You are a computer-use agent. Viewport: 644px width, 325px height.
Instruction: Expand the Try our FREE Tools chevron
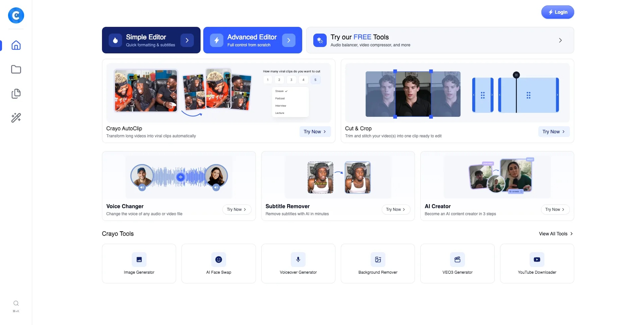pyautogui.click(x=560, y=40)
